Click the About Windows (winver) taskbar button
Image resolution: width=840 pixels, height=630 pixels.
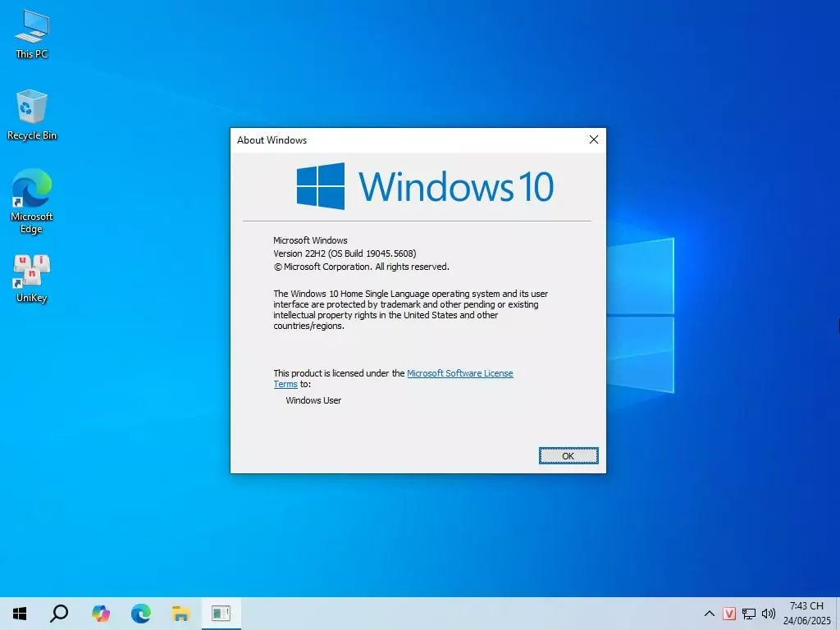221,614
